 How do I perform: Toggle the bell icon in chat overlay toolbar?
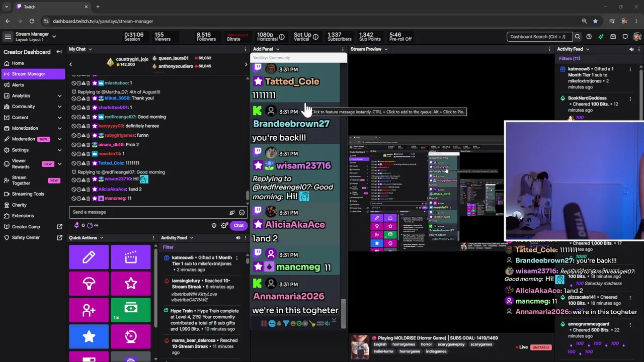279,324
